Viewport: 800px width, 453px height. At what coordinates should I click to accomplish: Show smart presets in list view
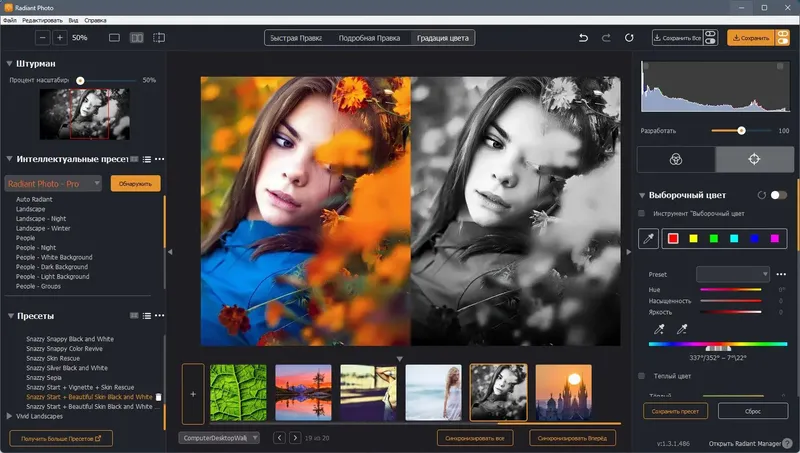tap(147, 159)
